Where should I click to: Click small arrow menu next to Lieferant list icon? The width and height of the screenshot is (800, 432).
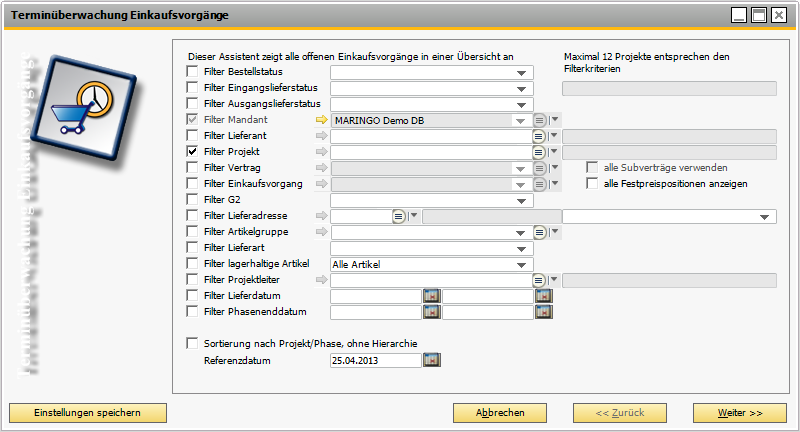[x=554, y=136]
